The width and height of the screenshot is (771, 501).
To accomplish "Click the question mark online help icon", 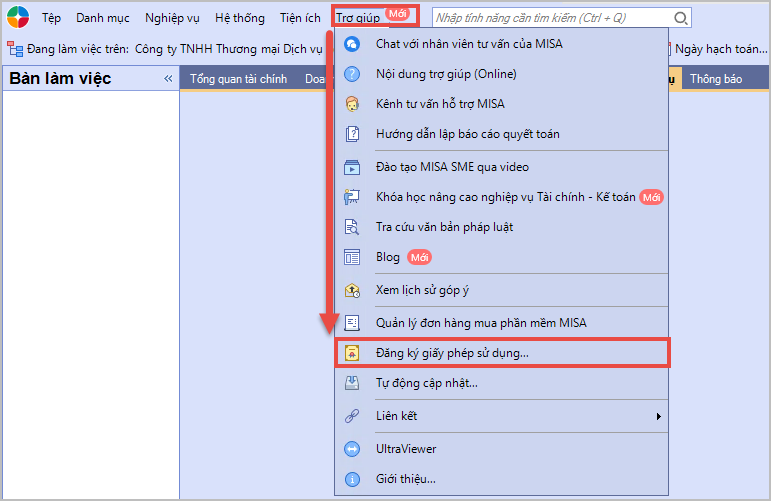I will coord(352,74).
